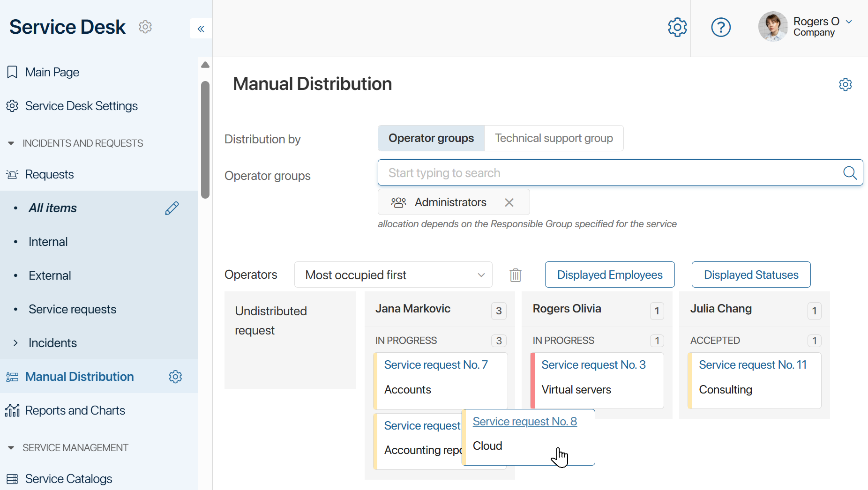868x490 pixels.
Task: Click Rogers Olivia column header name
Action: pos(567,309)
